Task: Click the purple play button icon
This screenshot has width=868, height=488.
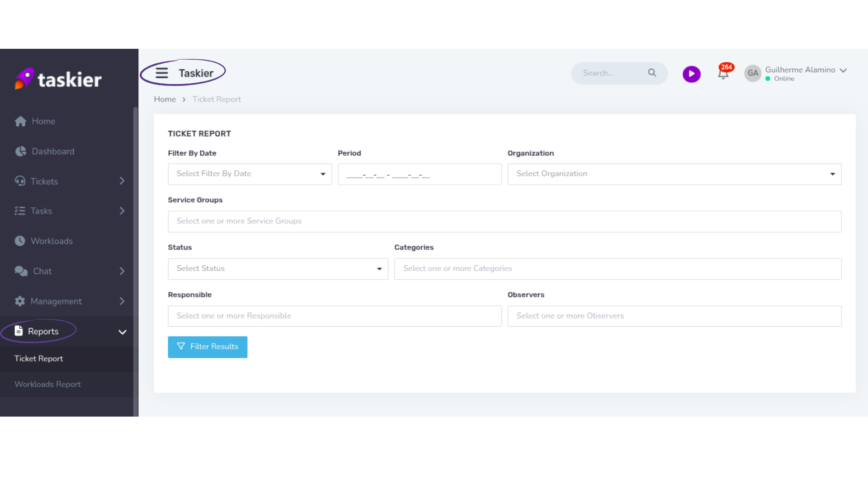Action: pyautogui.click(x=691, y=74)
